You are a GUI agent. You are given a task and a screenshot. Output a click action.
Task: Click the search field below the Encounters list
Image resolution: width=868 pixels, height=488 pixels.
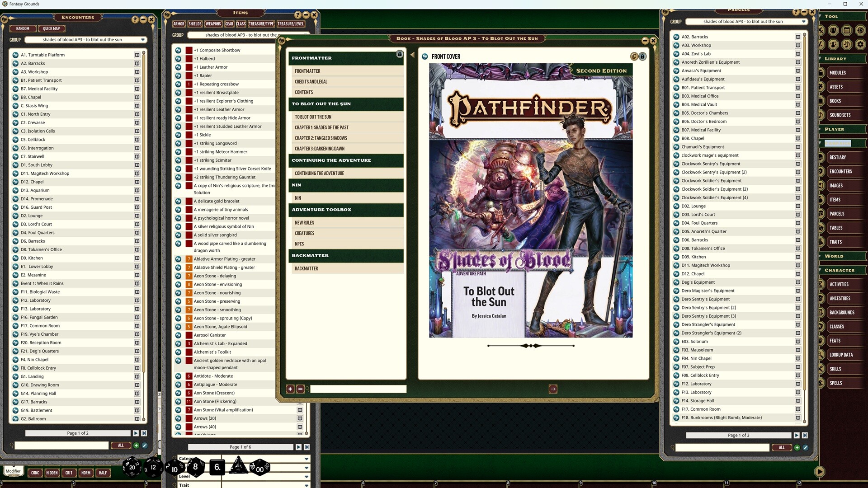coord(61,446)
